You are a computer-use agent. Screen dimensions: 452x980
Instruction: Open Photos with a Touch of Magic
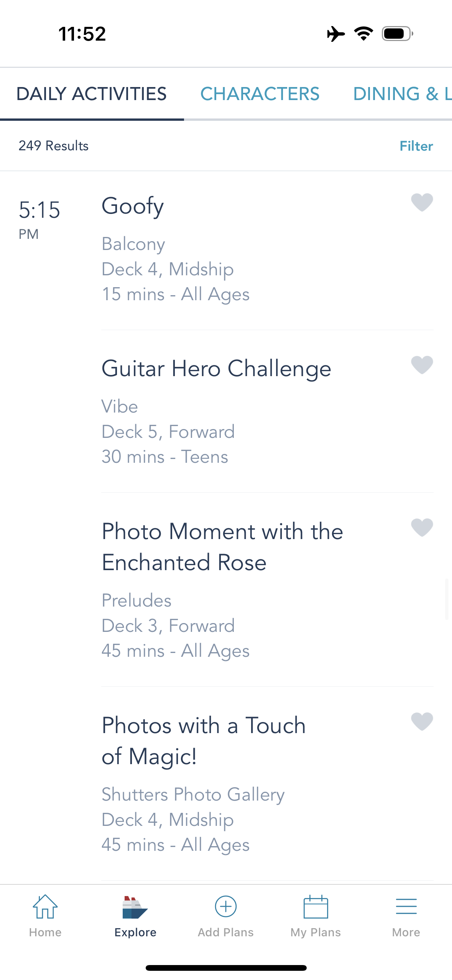(203, 741)
